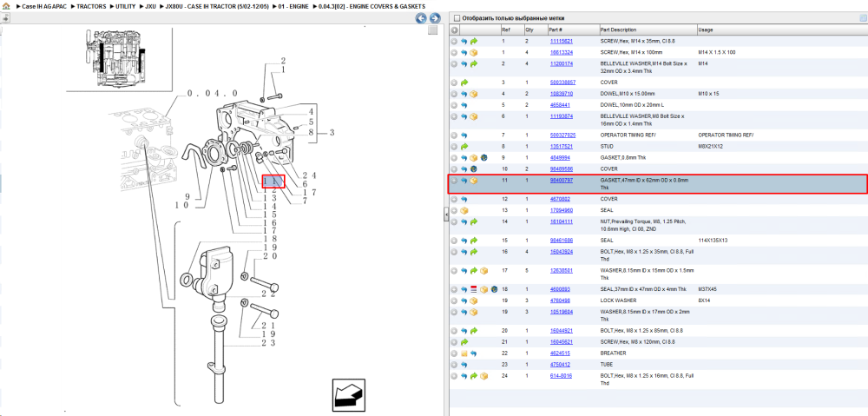
Task: Click blue arrow icon for part 16613324
Action: point(464,53)
